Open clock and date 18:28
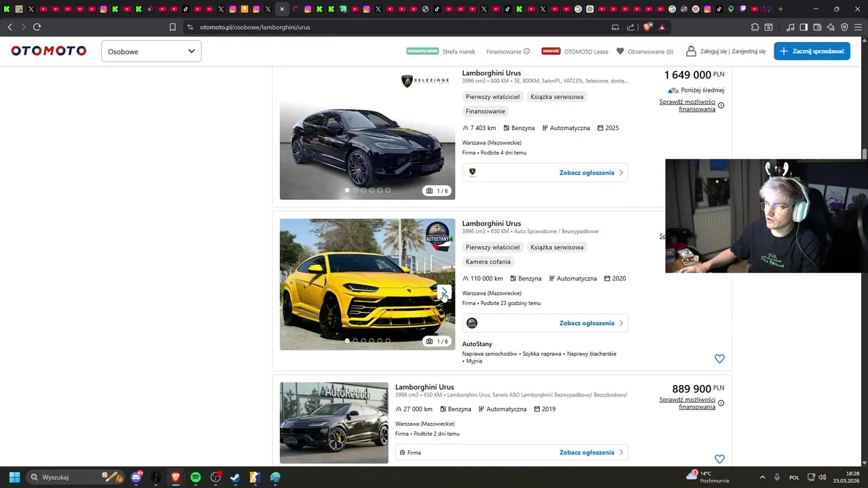This screenshot has height=488, width=868. pos(846,477)
